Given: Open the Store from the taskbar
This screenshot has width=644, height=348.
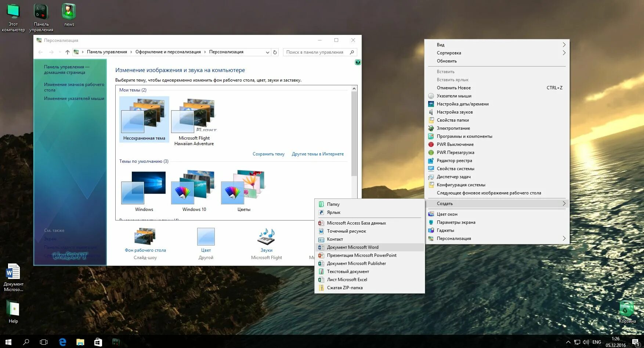Looking at the screenshot, I should coord(98,342).
